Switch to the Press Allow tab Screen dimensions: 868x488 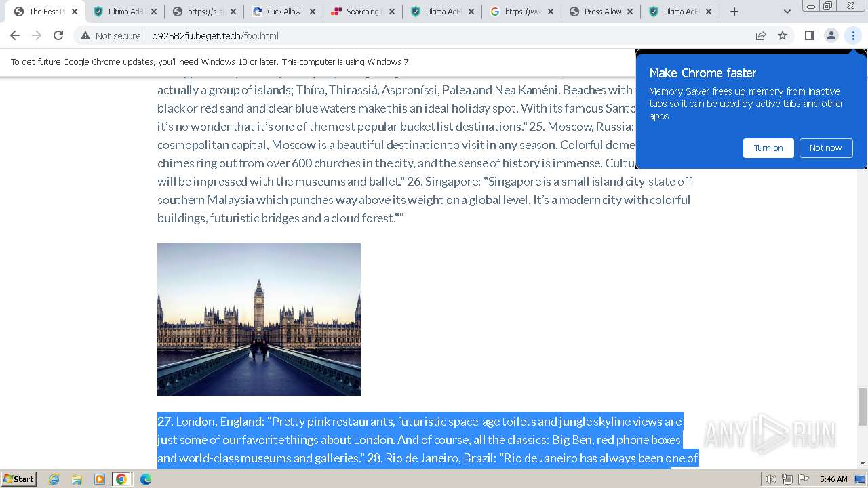tap(601, 12)
